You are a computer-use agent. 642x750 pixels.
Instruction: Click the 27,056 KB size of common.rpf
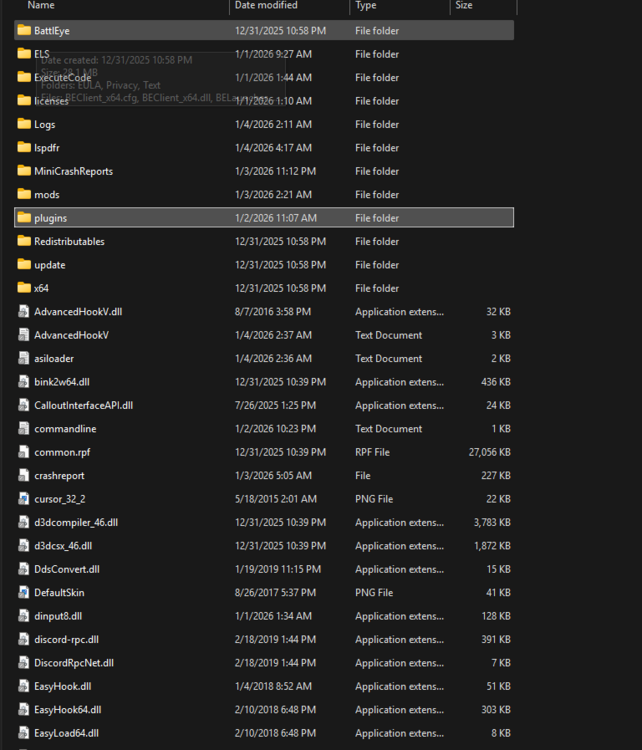(x=489, y=452)
